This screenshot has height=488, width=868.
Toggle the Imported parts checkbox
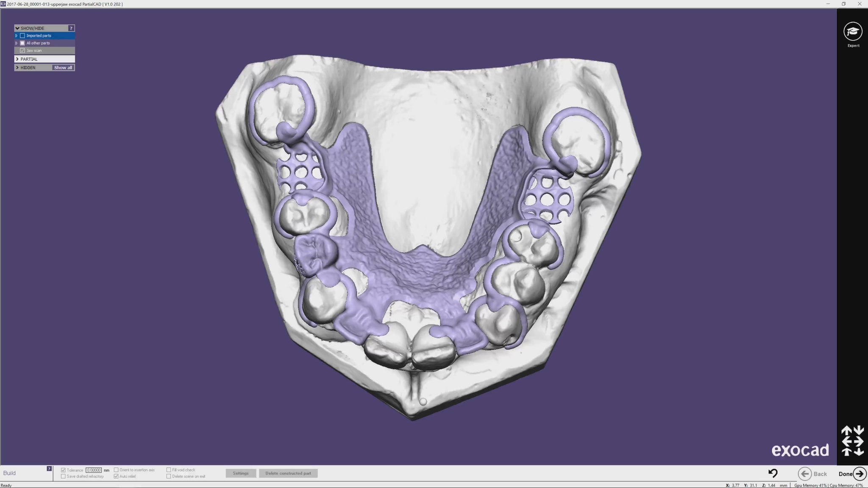[x=22, y=36]
